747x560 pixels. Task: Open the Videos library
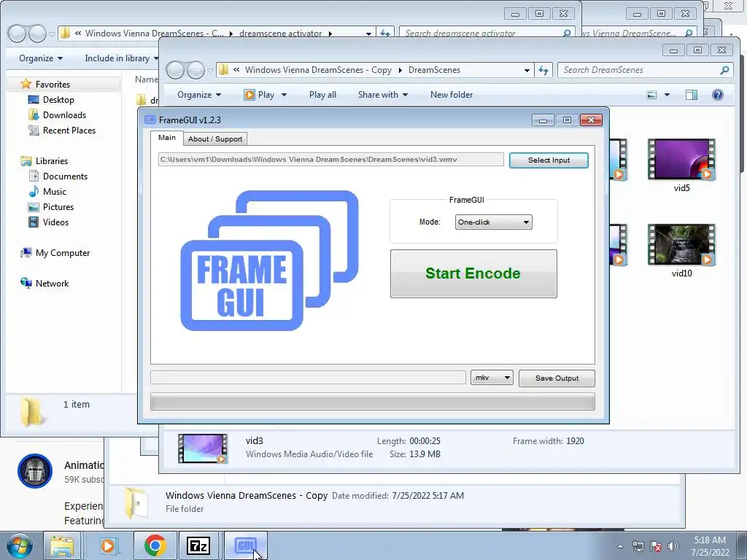(x=55, y=222)
